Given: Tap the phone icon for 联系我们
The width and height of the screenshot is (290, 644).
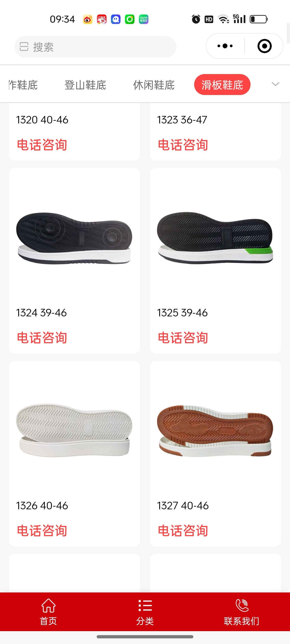Looking at the screenshot, I should [242, 605].
